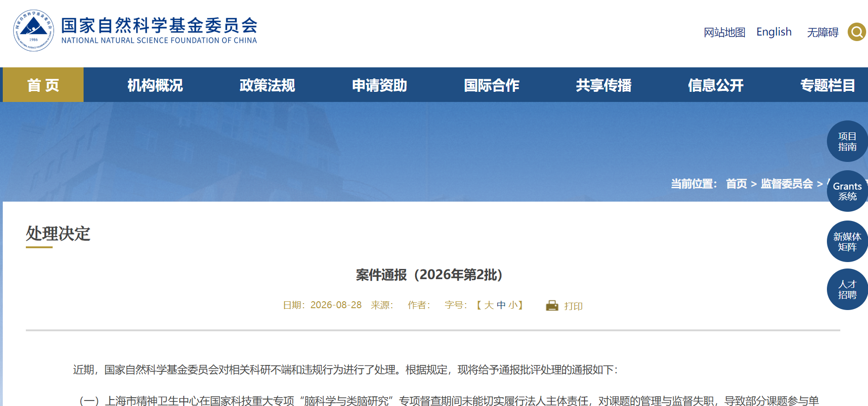
Task: Open the 网站地图 link
Action: tap(724, 32)
